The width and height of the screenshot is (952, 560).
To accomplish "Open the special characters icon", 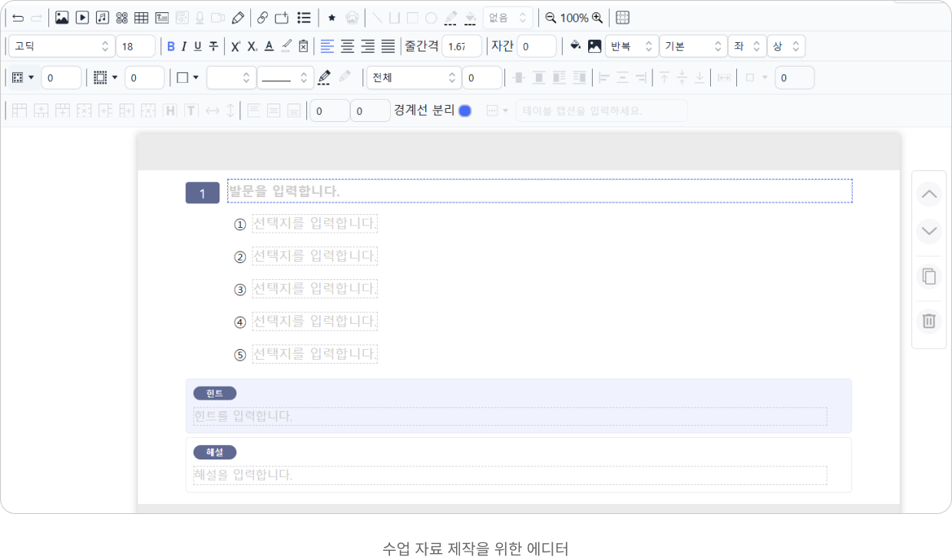I will [121, 18].
